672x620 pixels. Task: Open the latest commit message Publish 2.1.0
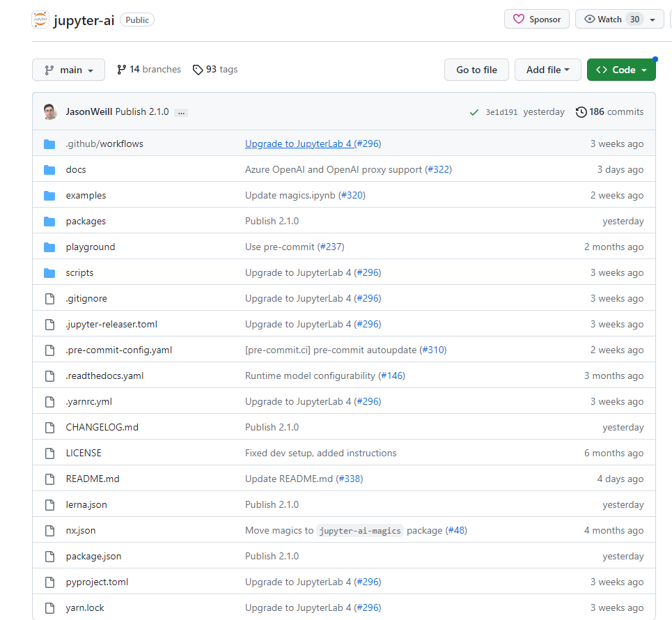(142, 112)
